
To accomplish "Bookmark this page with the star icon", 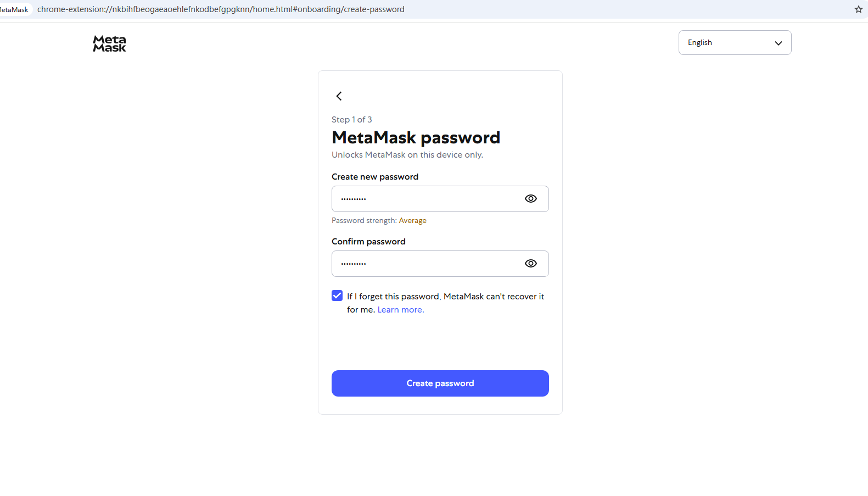I will pyautogui.click(x=858, y=9).
